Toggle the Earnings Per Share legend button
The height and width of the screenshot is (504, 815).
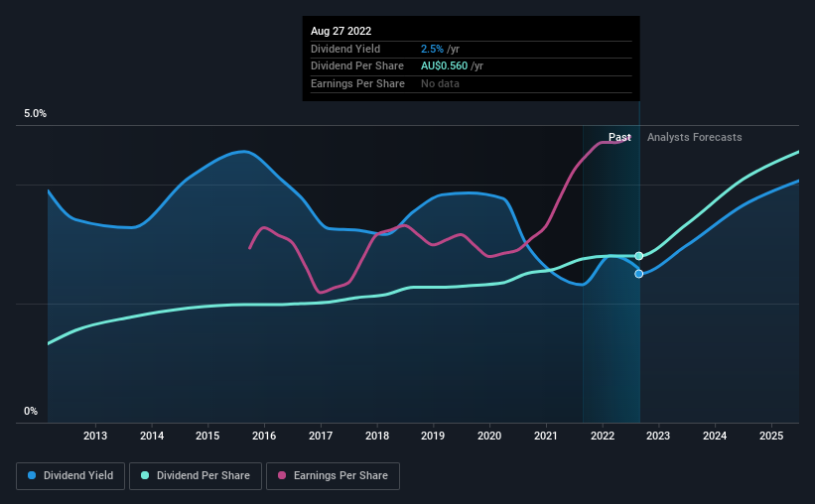point(333,476)
